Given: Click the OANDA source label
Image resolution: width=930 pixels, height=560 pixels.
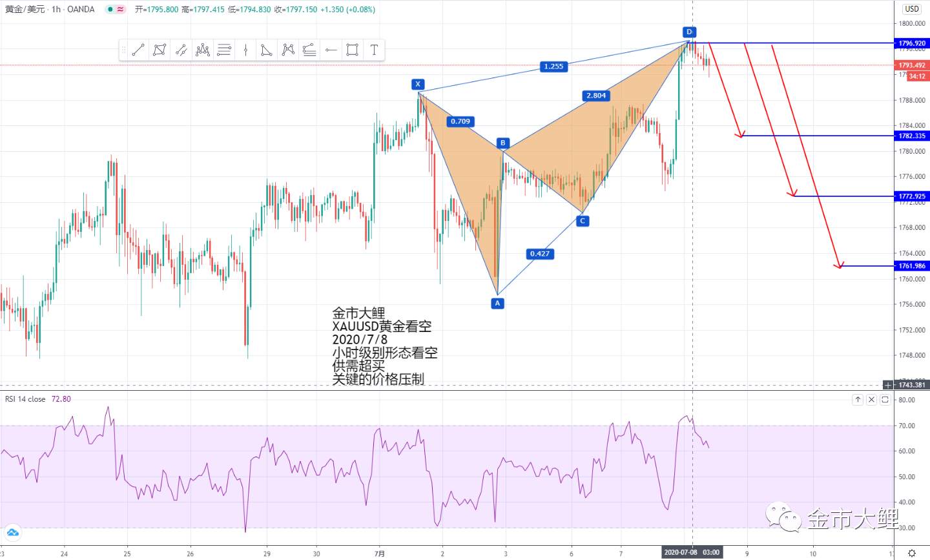Looking at the screenshot, I should point(81,10).
